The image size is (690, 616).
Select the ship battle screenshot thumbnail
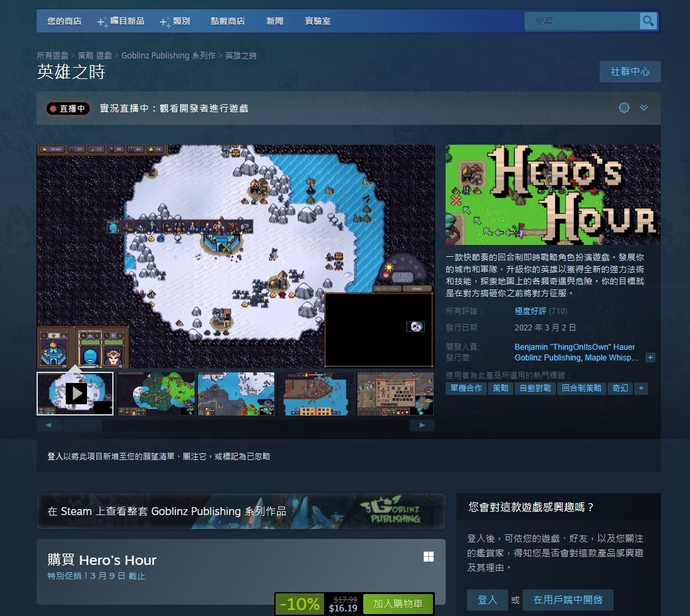316,394
